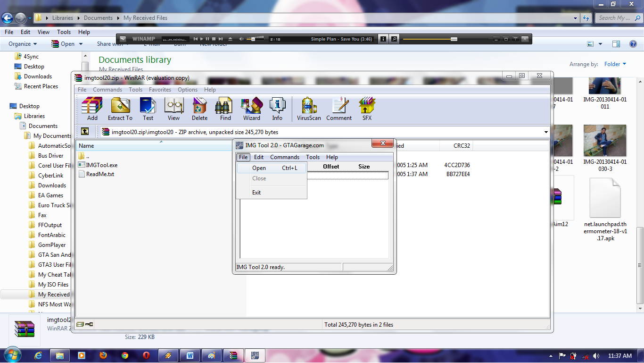Viewport: 644px width, 363px height.
Task: Open the Tools menu in Explorer window
Action: pyautogui.click(x=64, y=32)
